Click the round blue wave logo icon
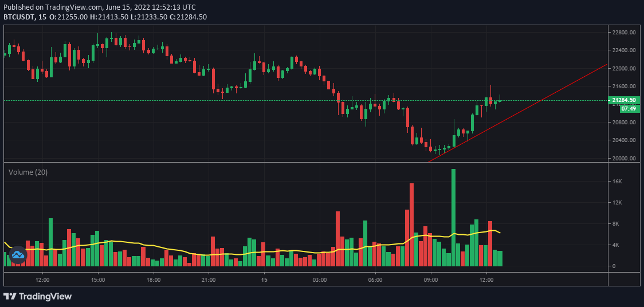This screenshot has height=307, width=644. [18, 255]
